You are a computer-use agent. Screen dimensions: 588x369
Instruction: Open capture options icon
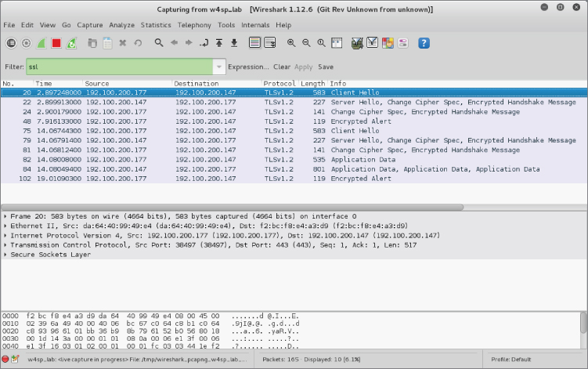pyautogui.click(x=27, y=43)
